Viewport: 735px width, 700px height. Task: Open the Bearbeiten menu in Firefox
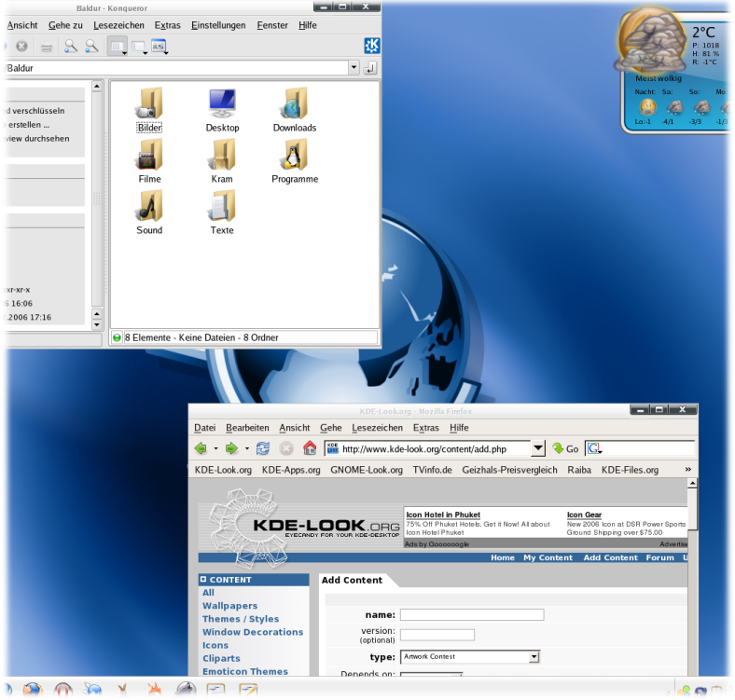(247, 427)
